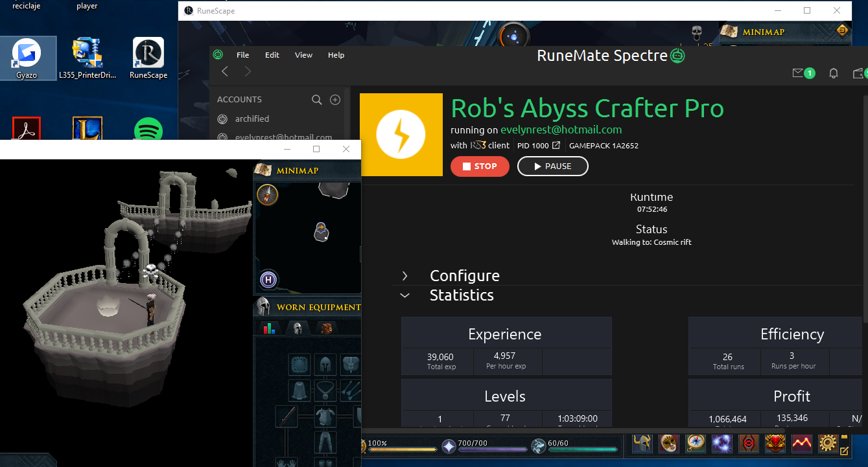The width and height of the screenshot is (868, 467).
Task: Add a new account with plus icon
Action: [335, 100]
